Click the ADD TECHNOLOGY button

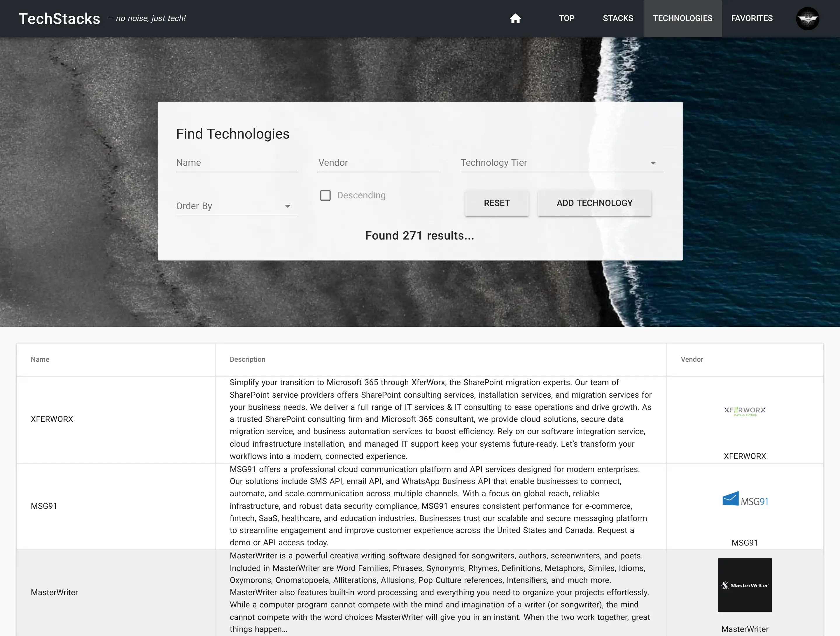coord(594,203)
